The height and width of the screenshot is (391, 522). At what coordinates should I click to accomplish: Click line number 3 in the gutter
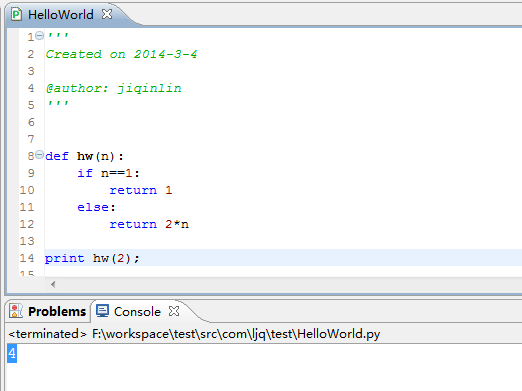pyautogui.click(x=31, y=71)
